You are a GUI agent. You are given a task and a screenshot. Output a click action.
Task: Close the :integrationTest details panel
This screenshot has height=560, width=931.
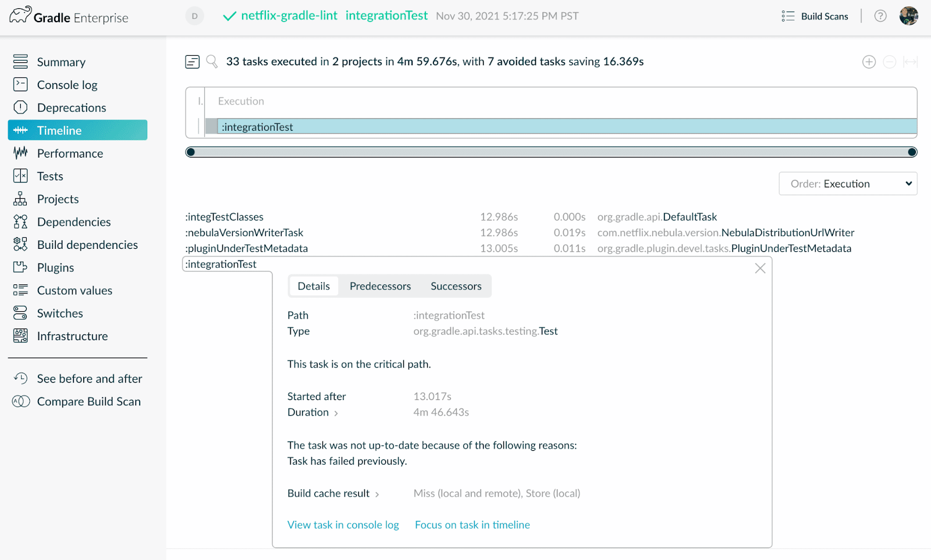click(x=760, y=268)
